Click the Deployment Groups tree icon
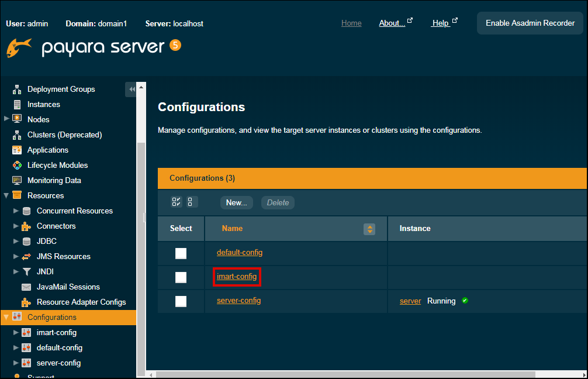This screenshot has width=588, height=379. click(x=17, y=89)
